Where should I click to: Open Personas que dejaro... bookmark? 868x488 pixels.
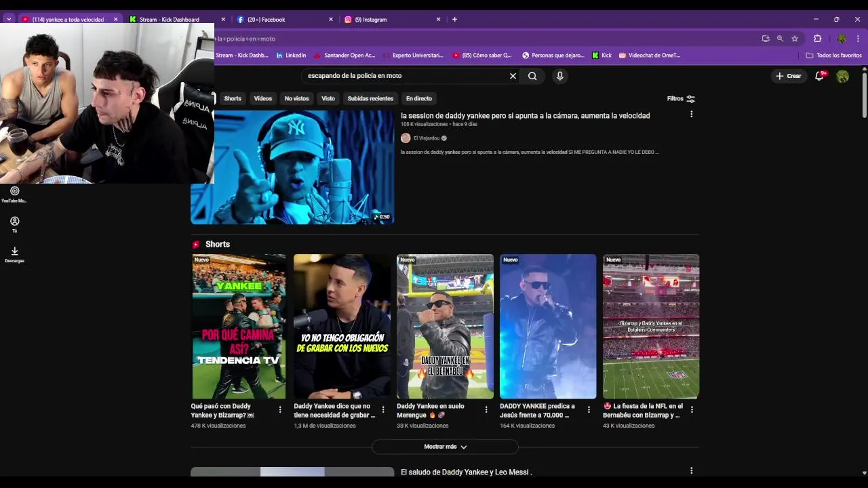[553, 56]
